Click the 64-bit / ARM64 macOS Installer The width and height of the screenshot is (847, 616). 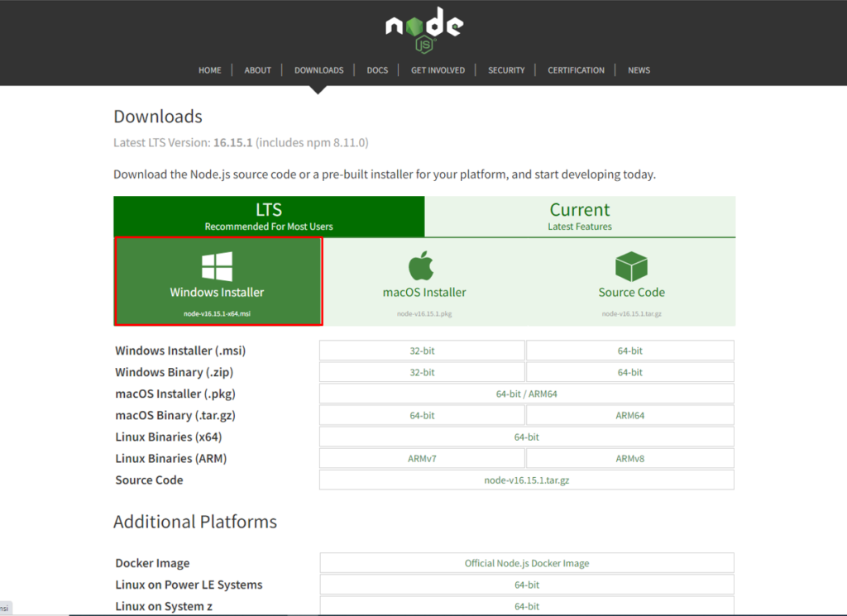click(526, 394)
